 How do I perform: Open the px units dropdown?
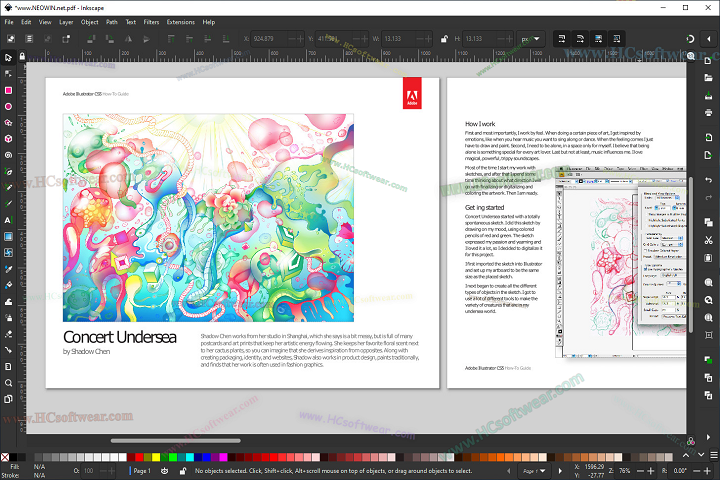click(530, 39)
